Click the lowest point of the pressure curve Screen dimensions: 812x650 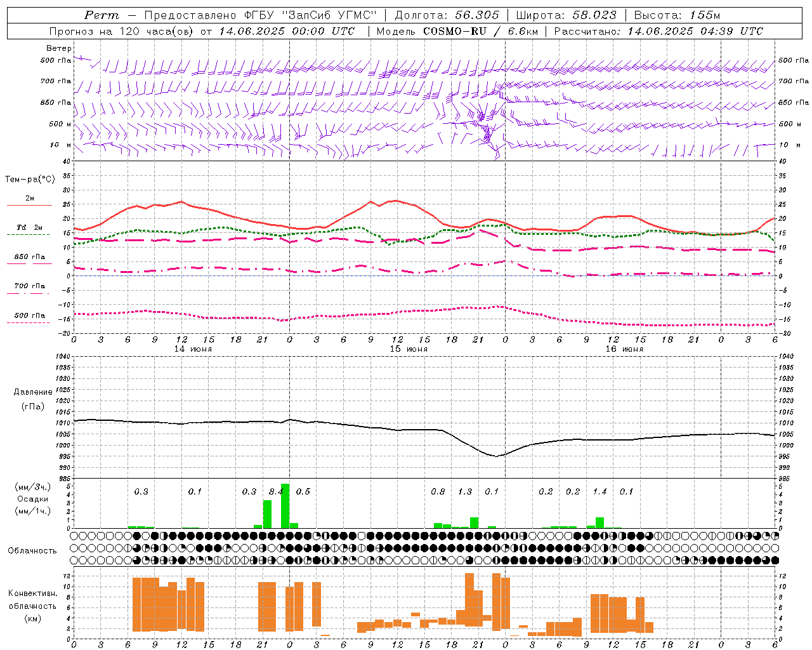[x=497, y=456]
